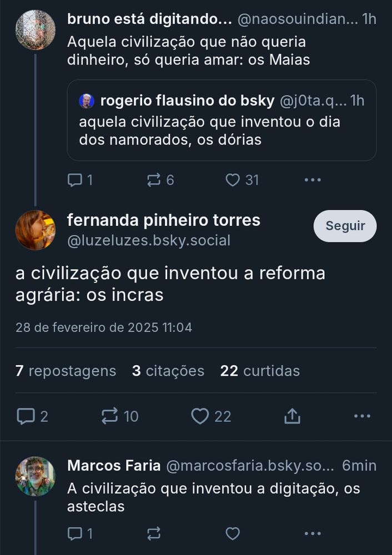The height and width of the screenshot is (555, 392).
Task: View the 3 citações list
Action: (x=168, y=371)
